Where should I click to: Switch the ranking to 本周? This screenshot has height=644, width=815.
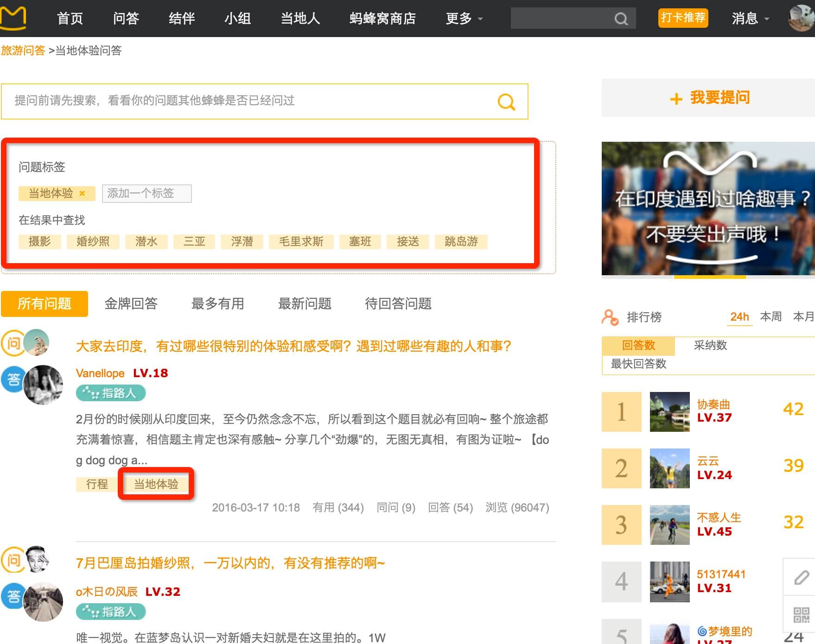[770, 316]
